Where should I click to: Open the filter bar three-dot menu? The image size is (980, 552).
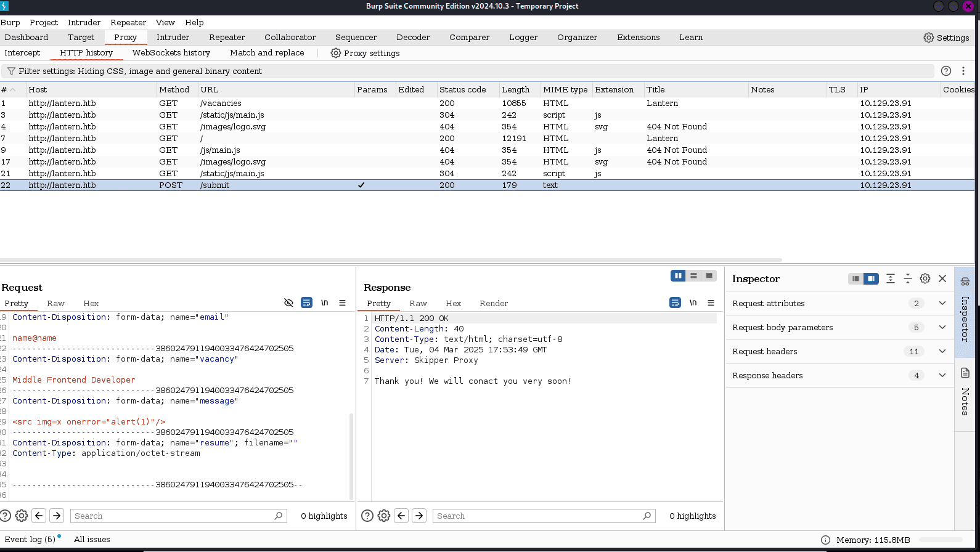click(x=963, y=71)
